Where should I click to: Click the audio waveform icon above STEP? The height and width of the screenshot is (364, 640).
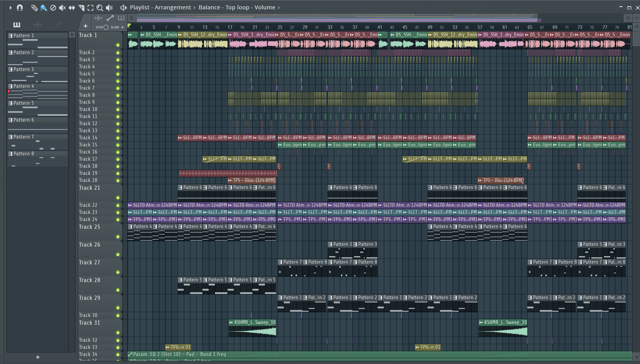pos(98,18)
